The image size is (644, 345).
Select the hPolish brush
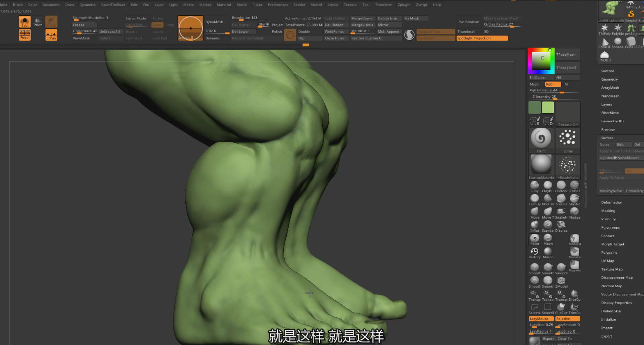click(x=548, y=200)
